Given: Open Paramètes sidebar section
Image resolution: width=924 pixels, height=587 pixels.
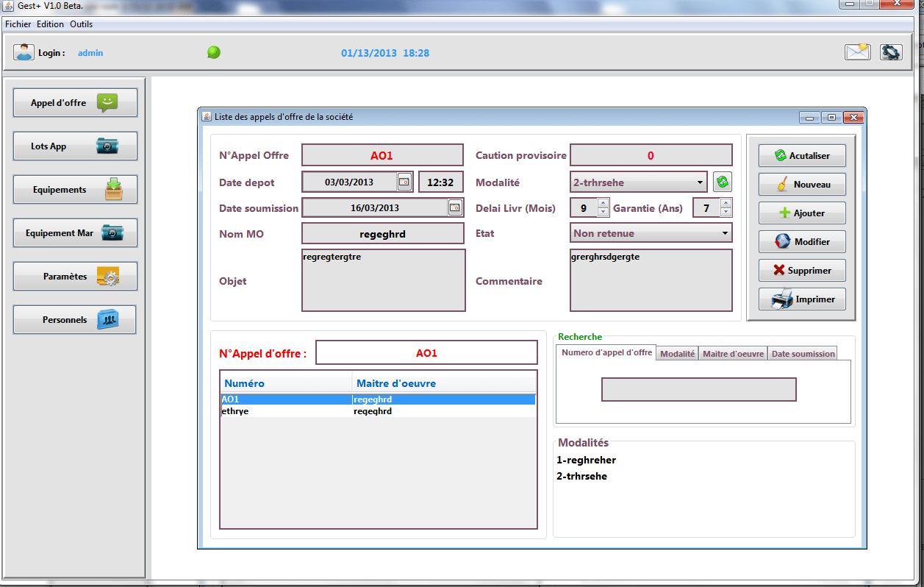Looking at the screenshot, I should 75,277.
